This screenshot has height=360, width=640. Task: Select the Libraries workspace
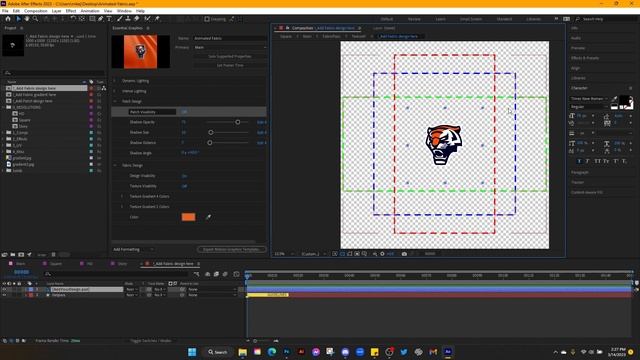(533, 19)
